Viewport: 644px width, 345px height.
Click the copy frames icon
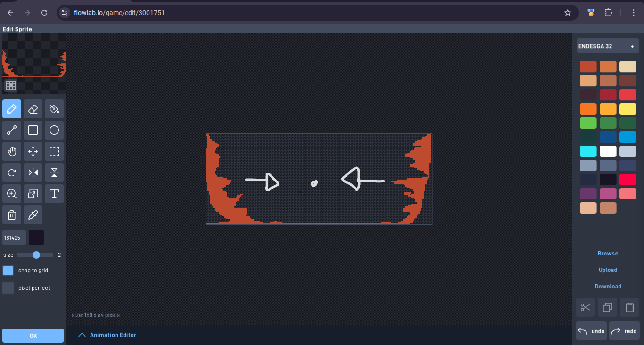pyautogui.click(x=608, y=307)
